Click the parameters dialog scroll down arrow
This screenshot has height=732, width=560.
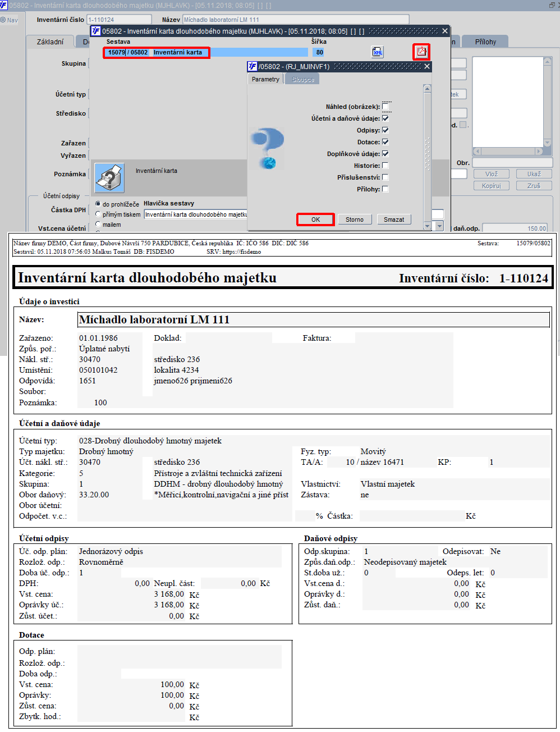point(427,226)
